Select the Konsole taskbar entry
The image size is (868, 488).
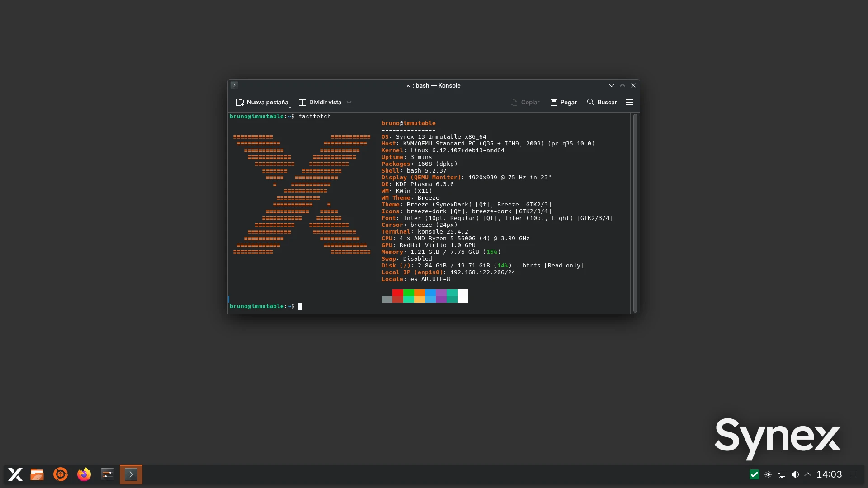(x=131, y=474)
